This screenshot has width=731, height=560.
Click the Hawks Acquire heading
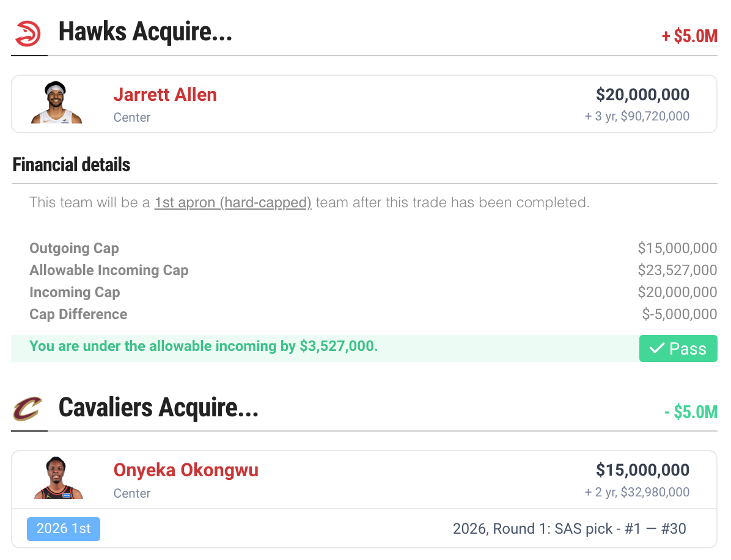tap(145, 32)
